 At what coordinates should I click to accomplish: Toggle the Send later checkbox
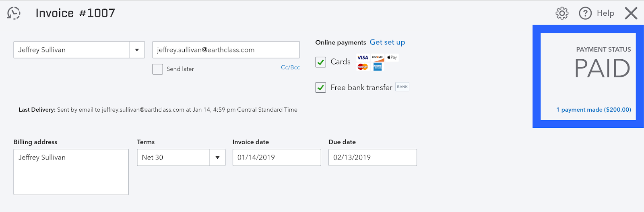(157, 69)
